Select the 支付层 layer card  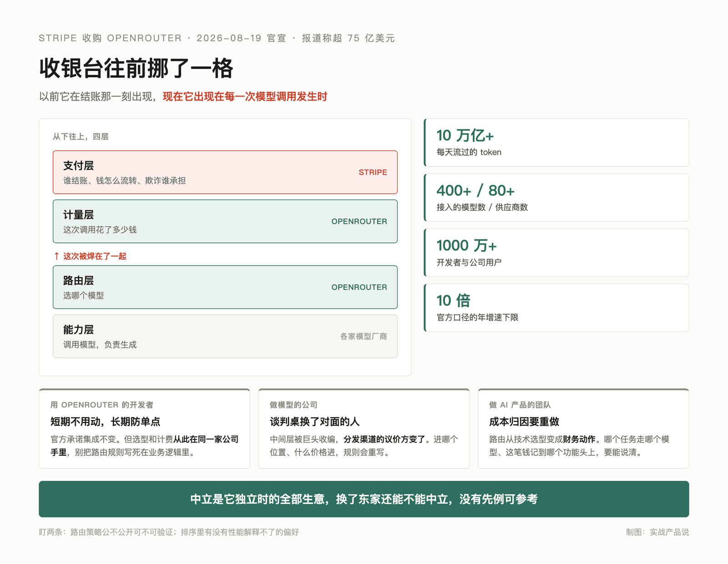coord(225,172)
